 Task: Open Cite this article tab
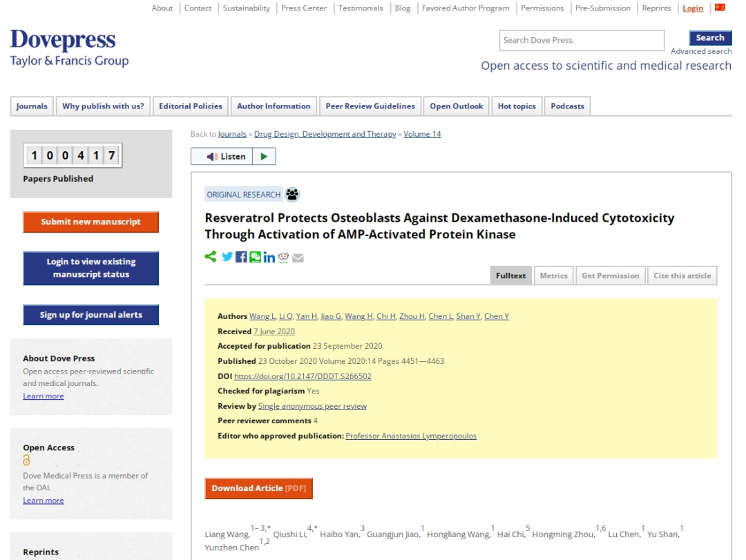tap(682, 276)
